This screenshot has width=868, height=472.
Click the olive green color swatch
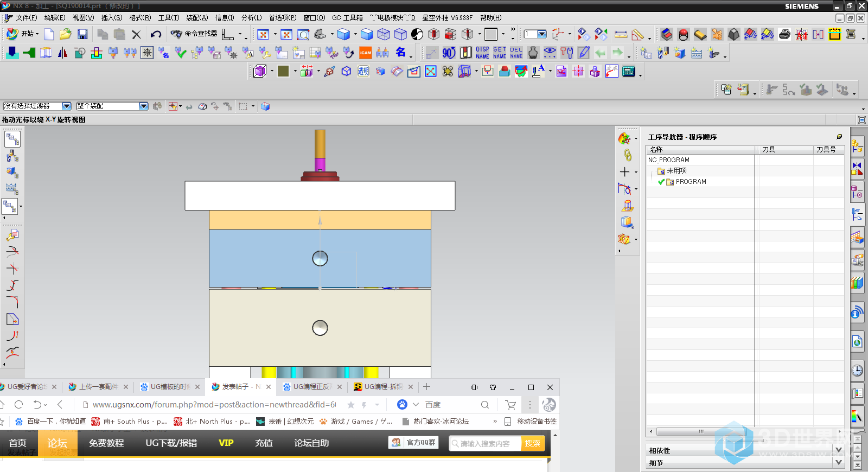click(283, 71)
